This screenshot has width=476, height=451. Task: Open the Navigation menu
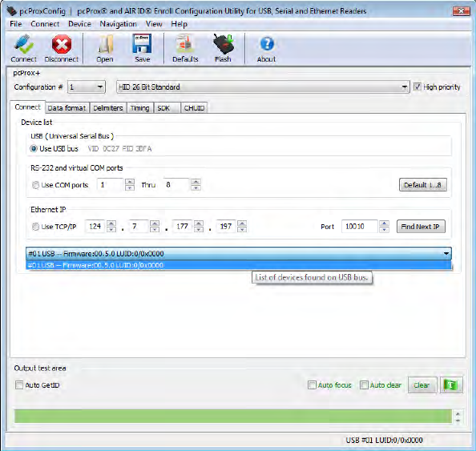point(118,24)
